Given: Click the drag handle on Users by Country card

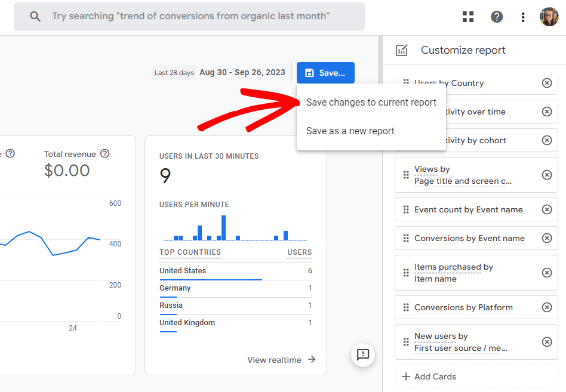Looking at the screenshot, I should pyautogui.click(x=407, y=83).
